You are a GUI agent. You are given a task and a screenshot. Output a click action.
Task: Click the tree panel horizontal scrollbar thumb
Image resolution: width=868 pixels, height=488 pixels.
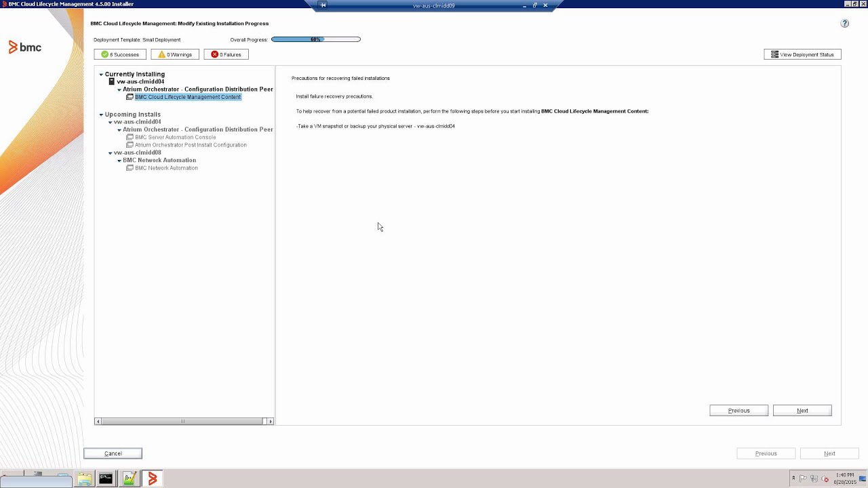click(182, 422)
